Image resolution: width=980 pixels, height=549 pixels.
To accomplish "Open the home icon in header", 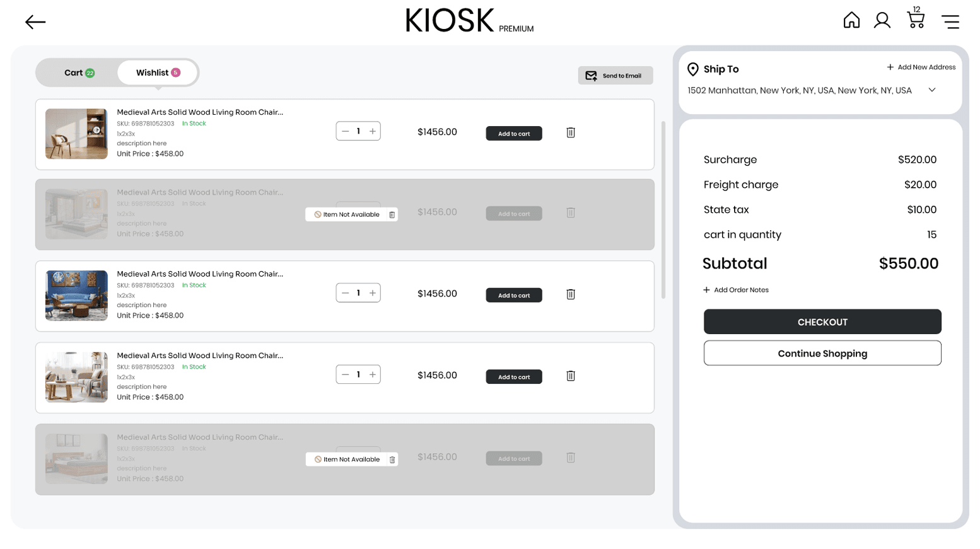I will point(851,21).
